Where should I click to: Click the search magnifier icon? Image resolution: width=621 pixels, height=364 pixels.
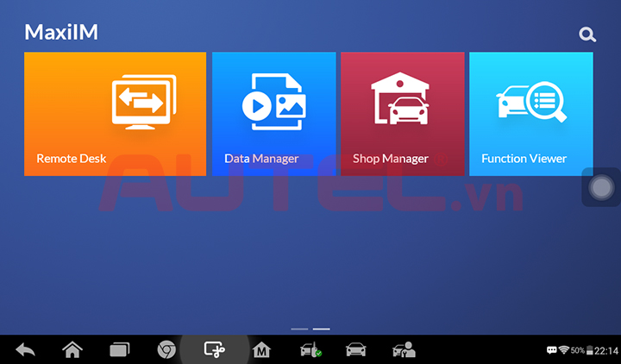point(587,35)
